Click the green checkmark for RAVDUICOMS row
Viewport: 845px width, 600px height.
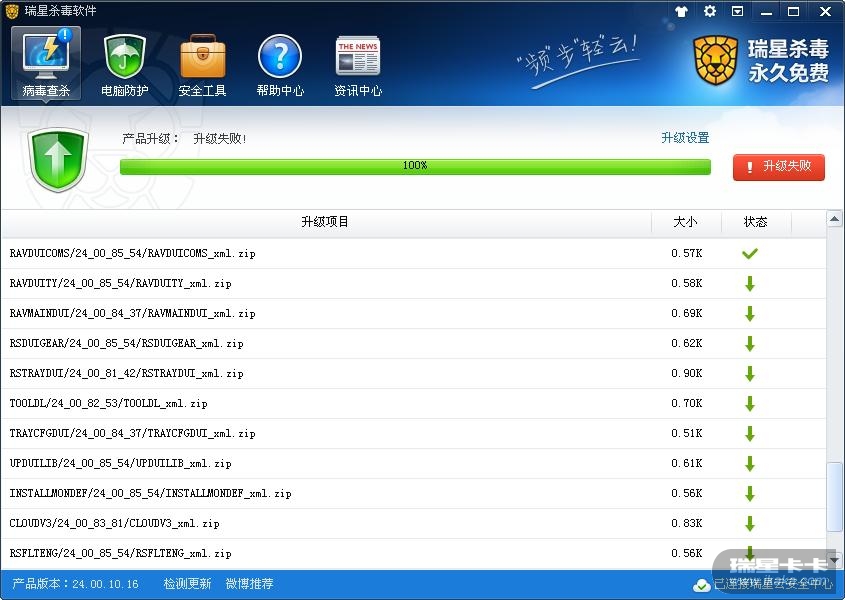[x=750, y=253]
